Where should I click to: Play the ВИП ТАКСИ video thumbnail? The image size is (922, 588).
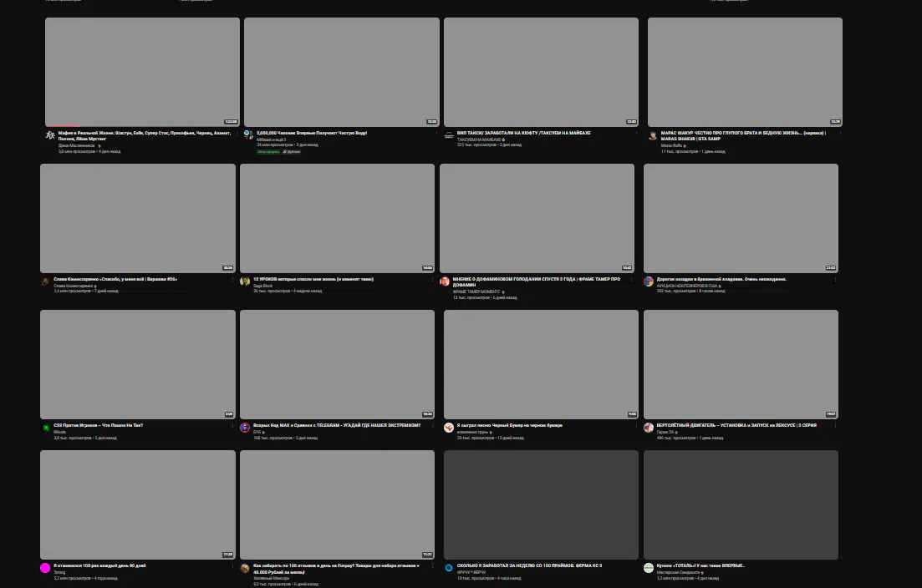(541, 72)
